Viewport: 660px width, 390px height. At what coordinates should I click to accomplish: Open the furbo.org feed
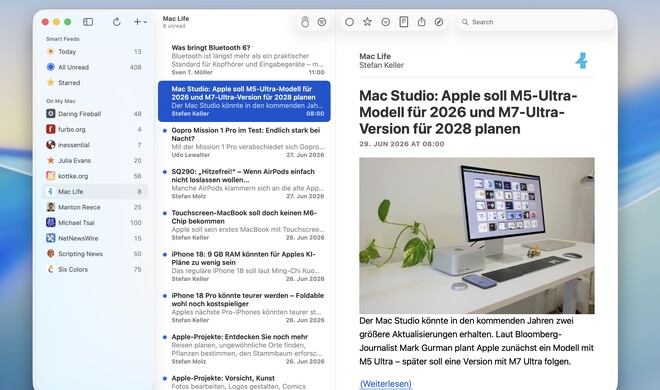(x=95, y=130)
